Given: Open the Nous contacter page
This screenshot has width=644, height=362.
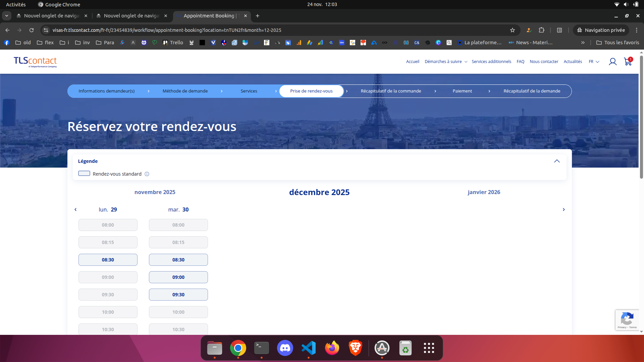Looking at the screenshot, I should coord(543,62).
